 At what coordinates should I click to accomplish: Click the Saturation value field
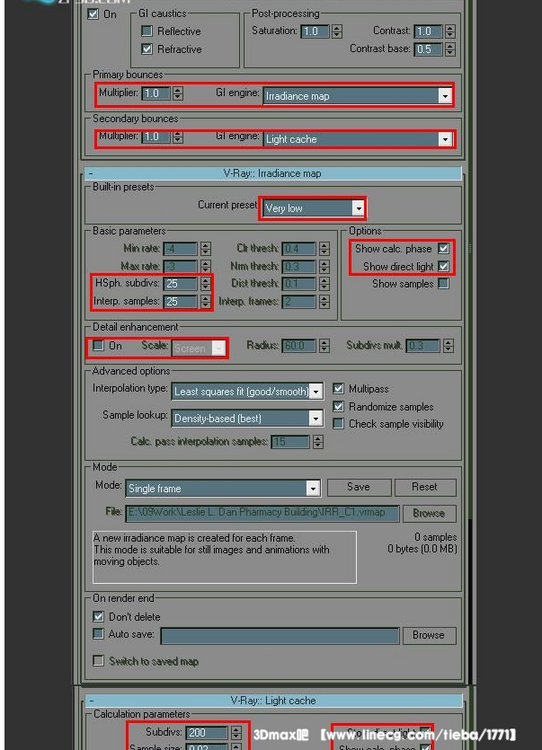[315, 32]
